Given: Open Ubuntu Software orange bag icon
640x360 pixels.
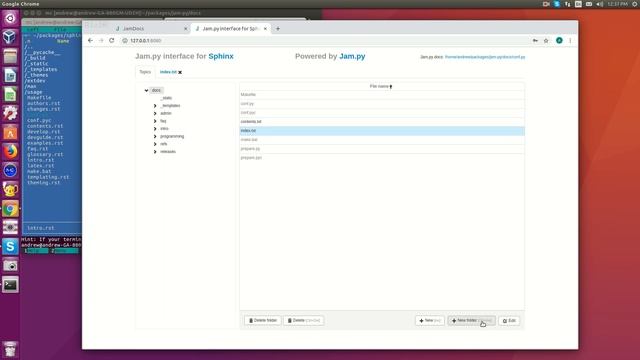Looking at the screenshot, I should [x=10, y=132].
